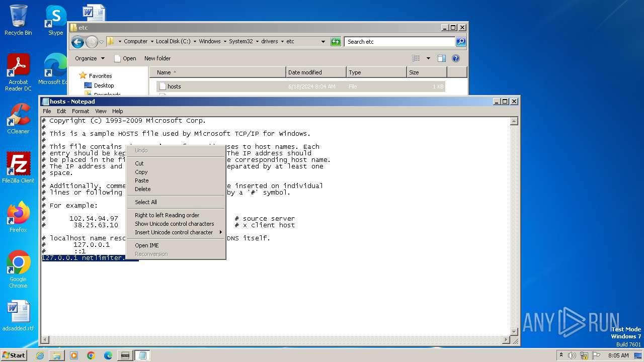Viewport: 644px width, 362px height.
Task: Choose Copy from the context menu
Action: point(175,172)
